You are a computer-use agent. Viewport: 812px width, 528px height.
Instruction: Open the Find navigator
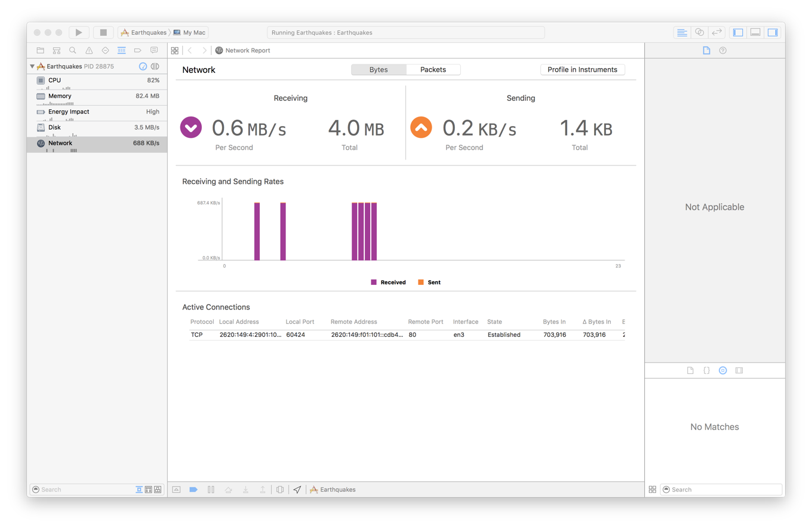[x=72, y=50]
